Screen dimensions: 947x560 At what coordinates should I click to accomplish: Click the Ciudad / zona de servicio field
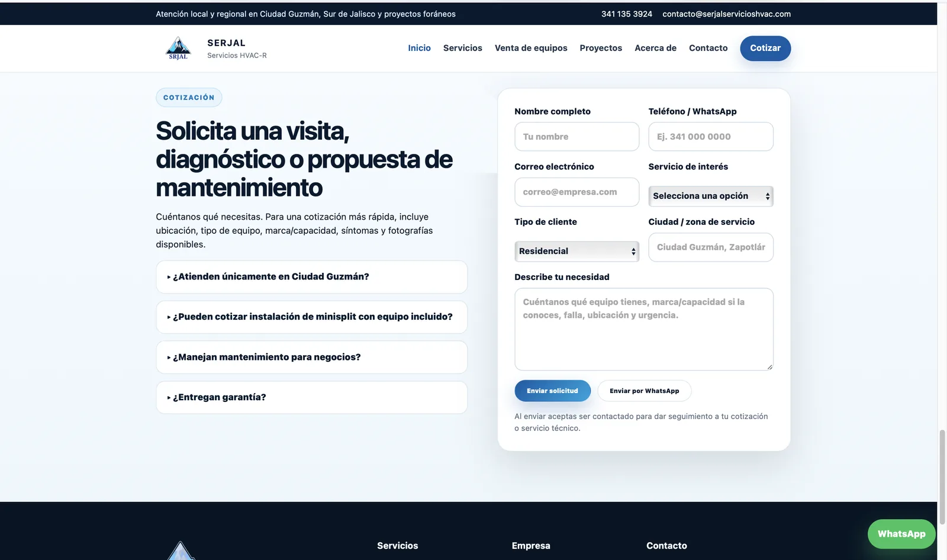(711, 247)
